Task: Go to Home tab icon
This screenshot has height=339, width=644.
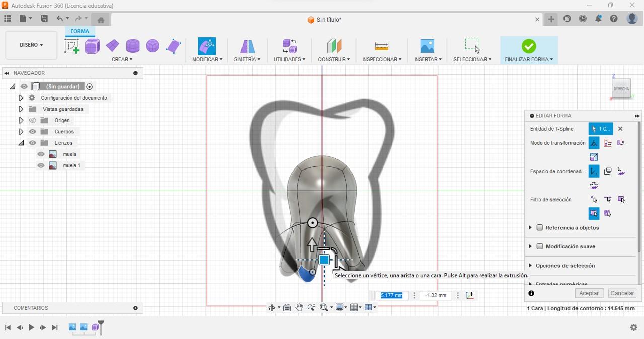Action: 101,20
